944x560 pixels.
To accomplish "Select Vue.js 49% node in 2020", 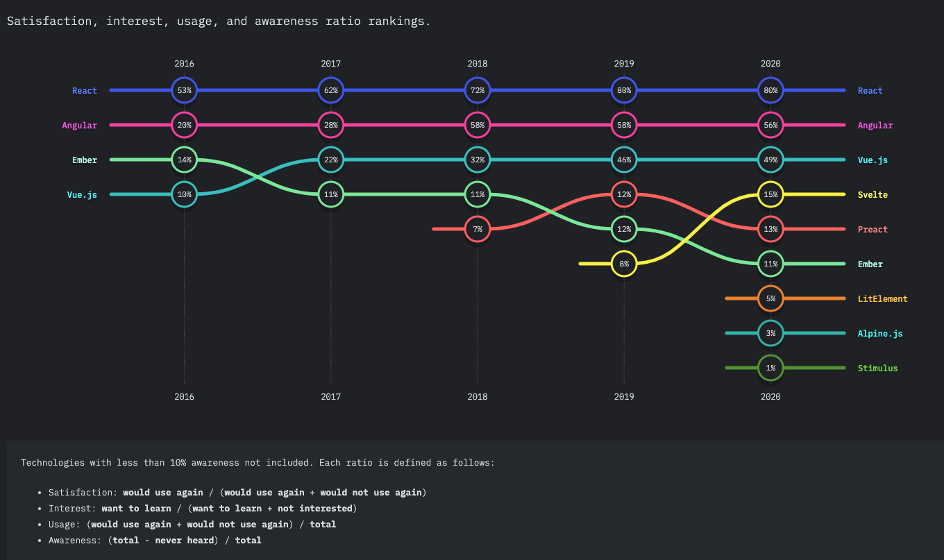I will [770, 160].
